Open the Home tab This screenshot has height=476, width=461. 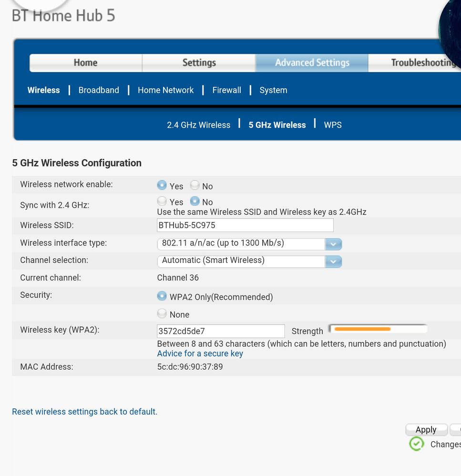86,63
